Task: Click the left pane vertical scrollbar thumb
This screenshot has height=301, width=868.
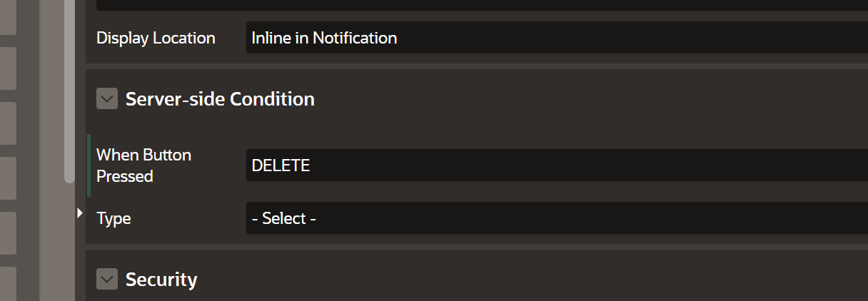Action: pyautogui.click(x=69, y=93)
